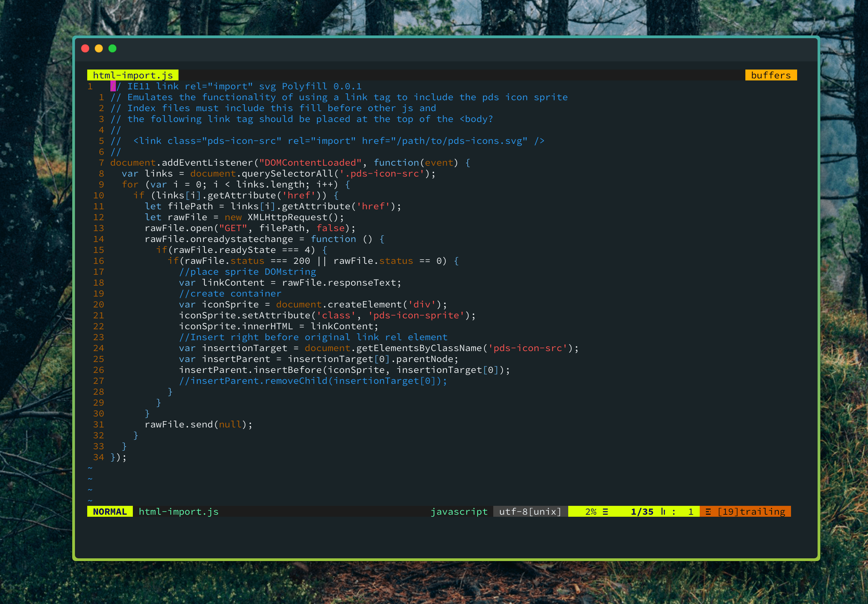Click the comment starting 'Emulates the functionality'
Viewport: 868px width, 604px height.
[x=339, y=97]
